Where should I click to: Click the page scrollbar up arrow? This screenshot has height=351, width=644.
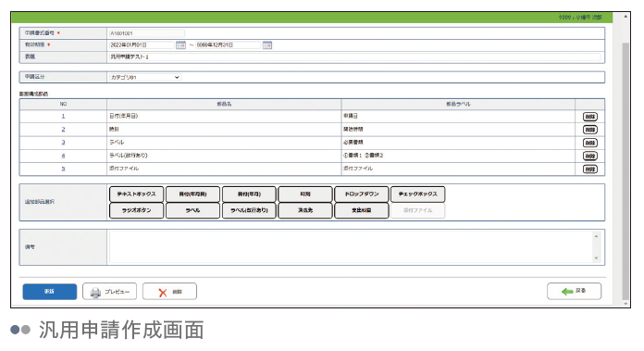[625, 17]
